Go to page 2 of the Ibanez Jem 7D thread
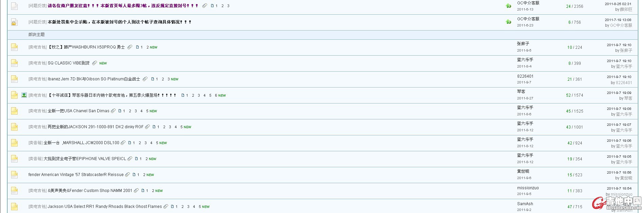This screenshot has height=213, width=644. tap(163, 79)
